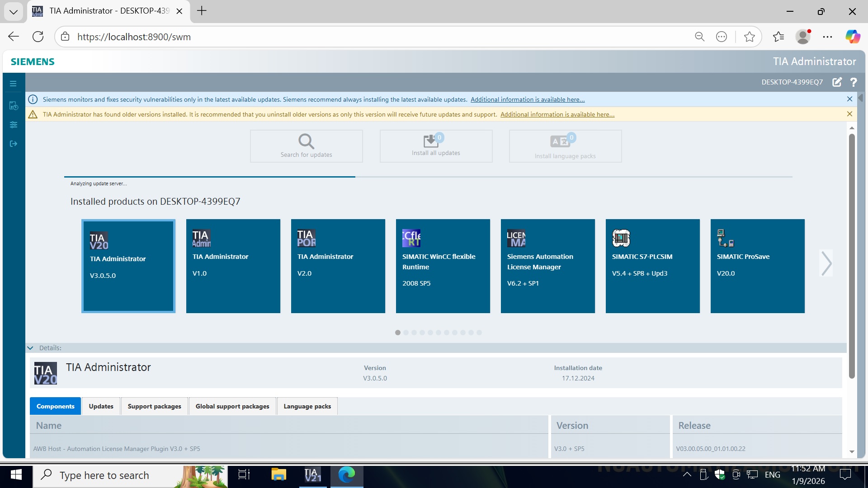Open the favorites list icon
Viewport: 868px width, 488px height.
tap(778, 37)
